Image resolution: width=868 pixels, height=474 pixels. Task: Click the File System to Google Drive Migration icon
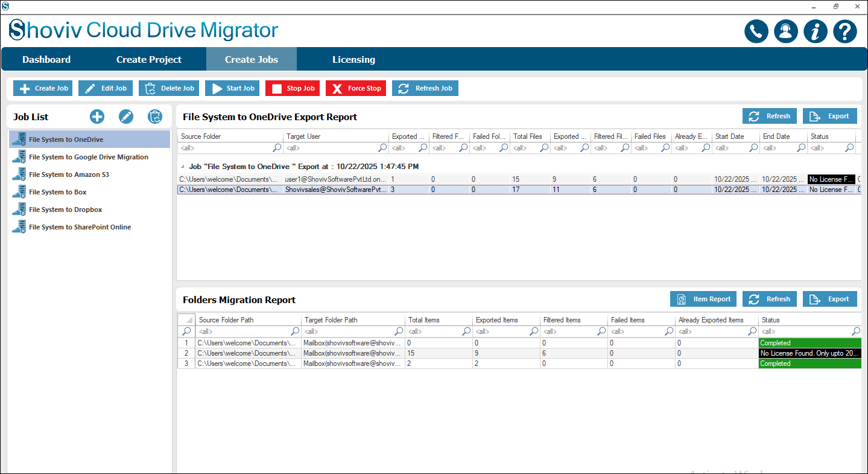click(19, 157)
